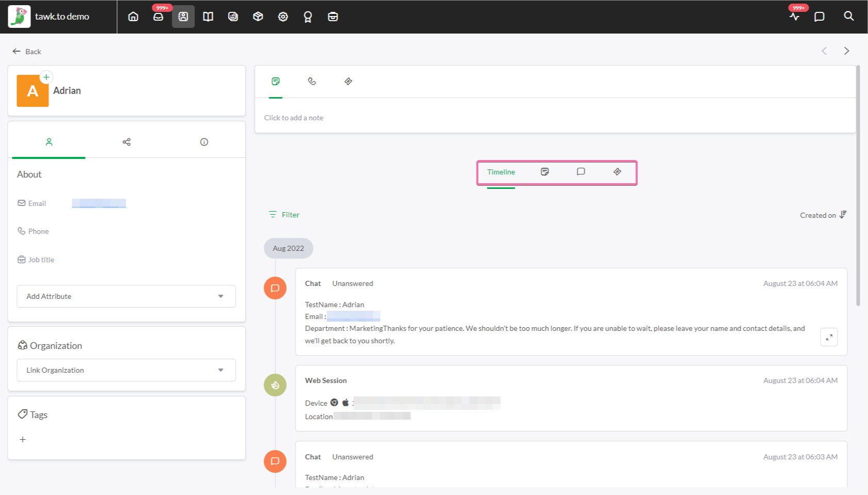
Task: Click the Unanswered label on 06:03 AM chat
Action: point(353,457)
